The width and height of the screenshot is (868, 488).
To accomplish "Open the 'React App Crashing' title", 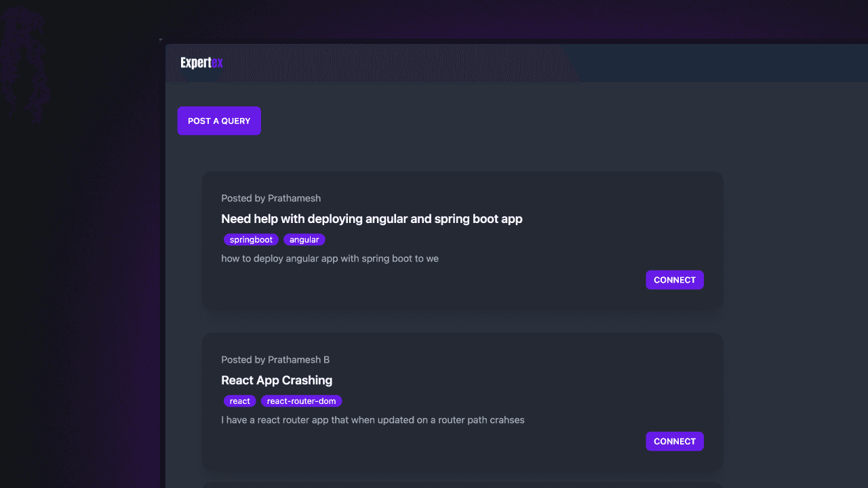I will 277,380.
